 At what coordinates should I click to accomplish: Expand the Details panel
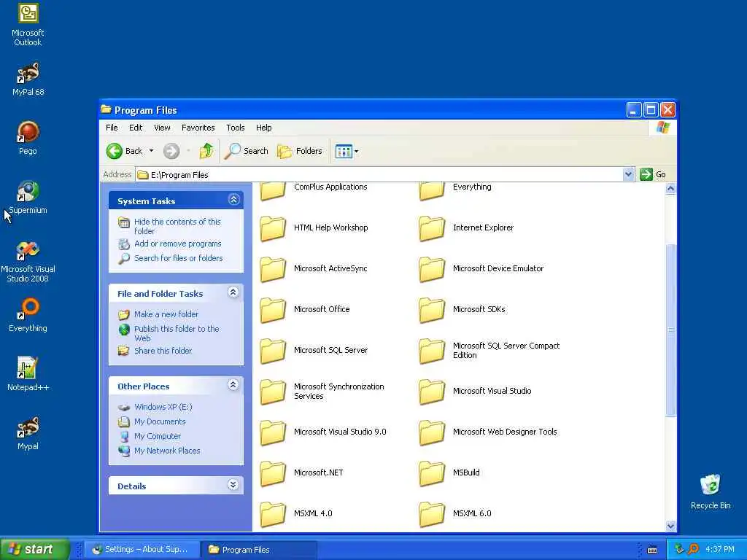pos(233,485)
